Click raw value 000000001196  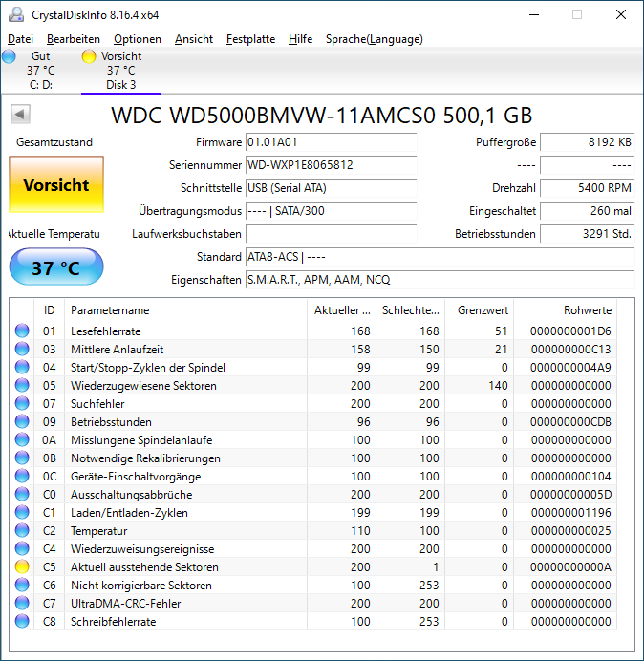click(x=571, y=513)
